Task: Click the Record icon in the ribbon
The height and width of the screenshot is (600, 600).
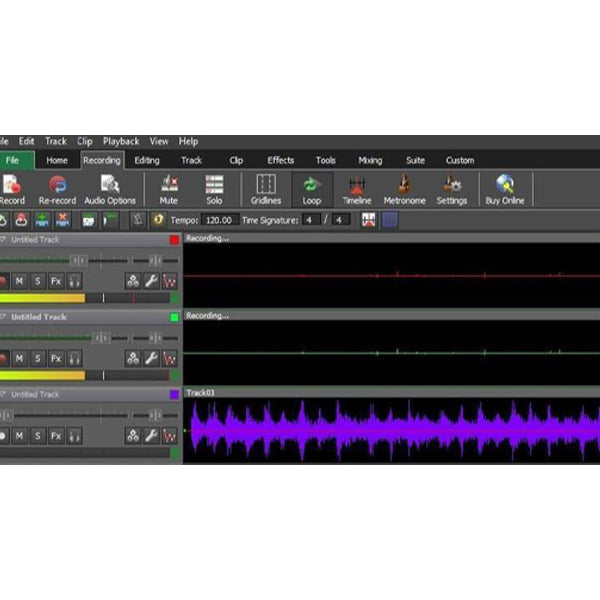Action: 11,189
